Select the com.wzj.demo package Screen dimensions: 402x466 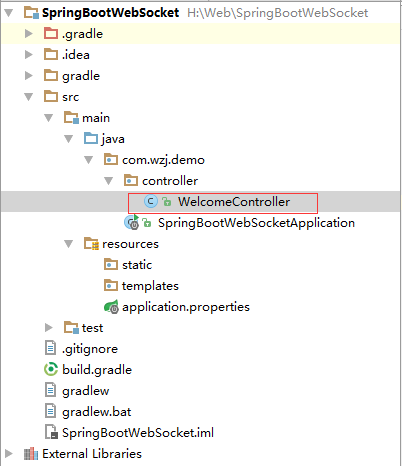coord(154,160)
